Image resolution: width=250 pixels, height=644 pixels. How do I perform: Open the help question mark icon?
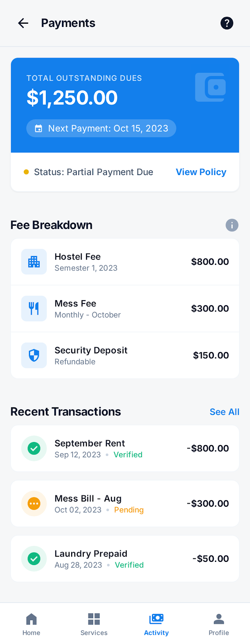[x=227, y=23]
